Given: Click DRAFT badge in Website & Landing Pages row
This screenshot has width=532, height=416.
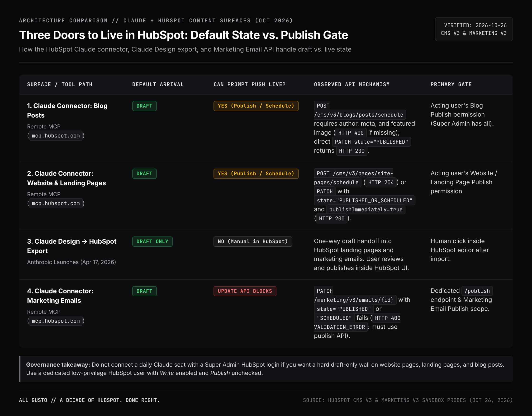Looking at the screenshot, I should pyautogui.click(x=144, y=174).
